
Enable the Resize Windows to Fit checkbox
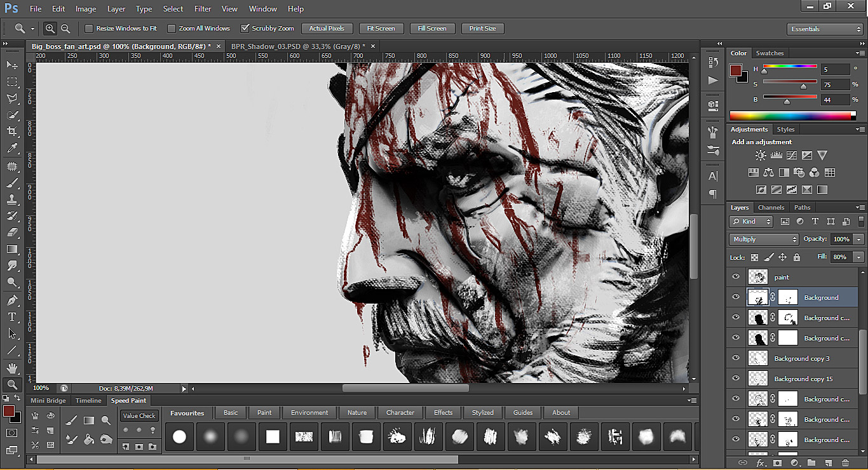[x=89, y=28]
